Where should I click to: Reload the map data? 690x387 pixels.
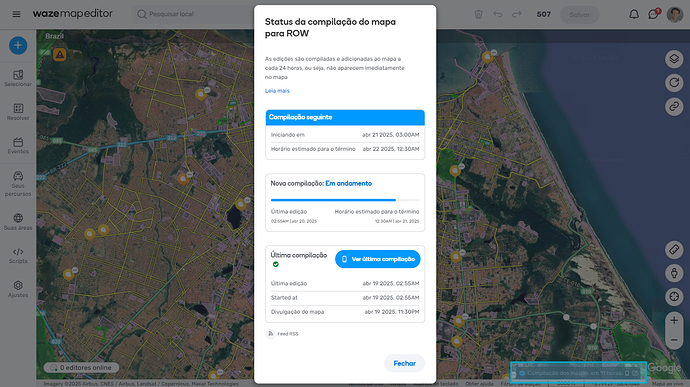[x=674, y=82]
